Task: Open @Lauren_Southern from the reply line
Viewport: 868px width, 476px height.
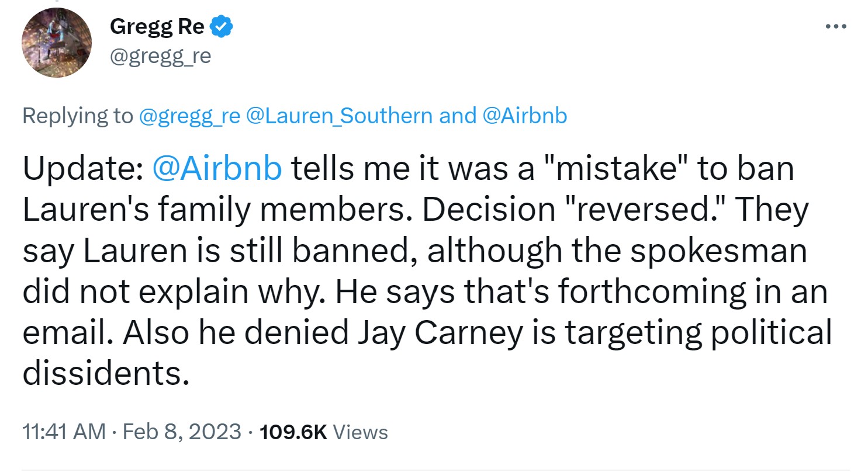Action: tap(339, 116)
